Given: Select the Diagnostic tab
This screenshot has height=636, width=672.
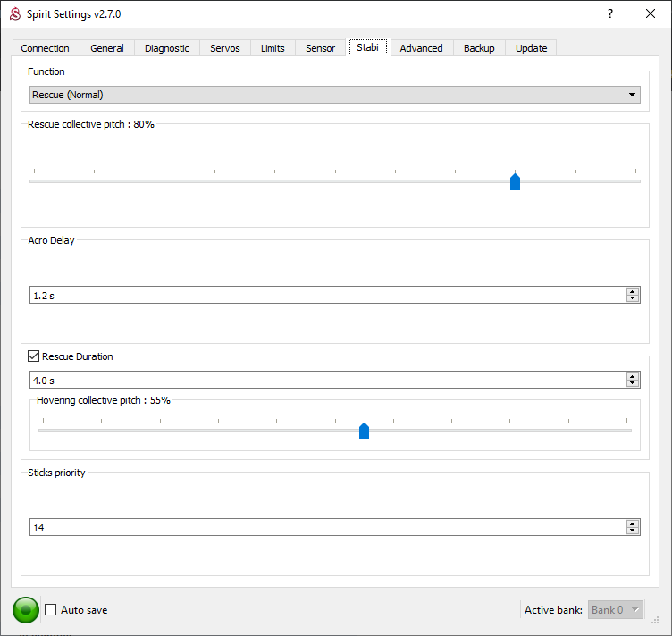Looking at the screenshot, I should (x=167, y=48).
